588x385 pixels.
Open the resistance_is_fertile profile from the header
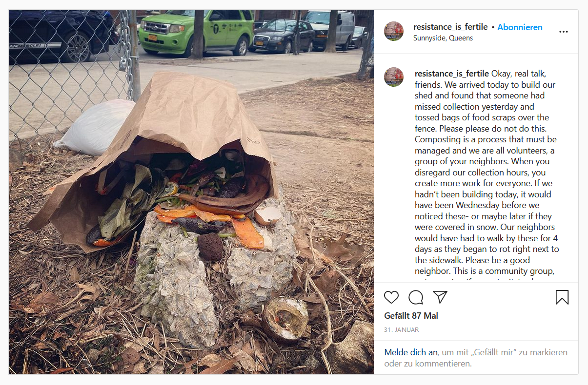(x=450, y=27)
